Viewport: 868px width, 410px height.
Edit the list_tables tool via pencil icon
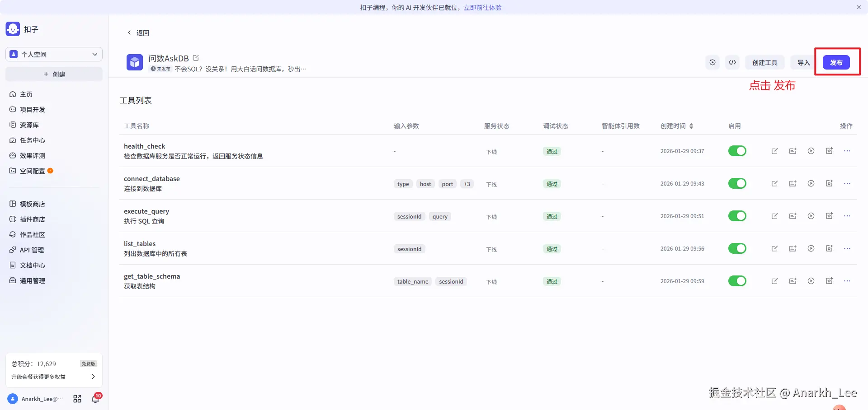pyautogui.click(x=775, y=248)
